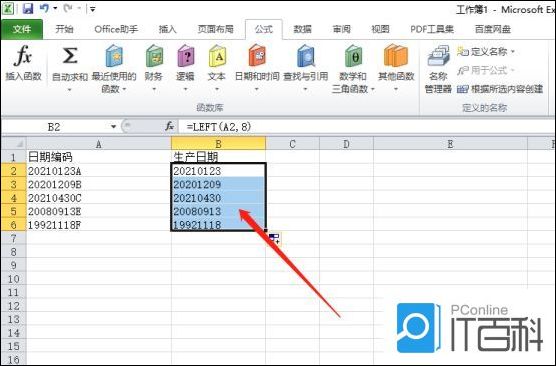This screenshot has width=556, height=366.
Task: Click the 自动求和 sigma icon
Action: click(70, 56)
